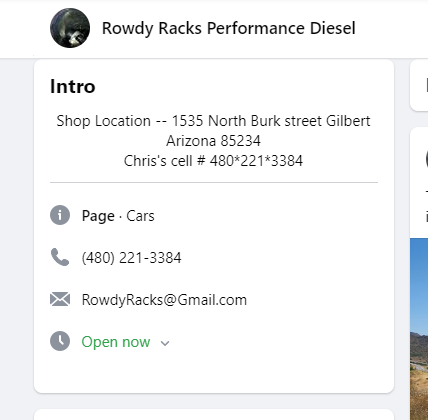Open Rowdy Racks Performance Diesel page title

(229, 28)
